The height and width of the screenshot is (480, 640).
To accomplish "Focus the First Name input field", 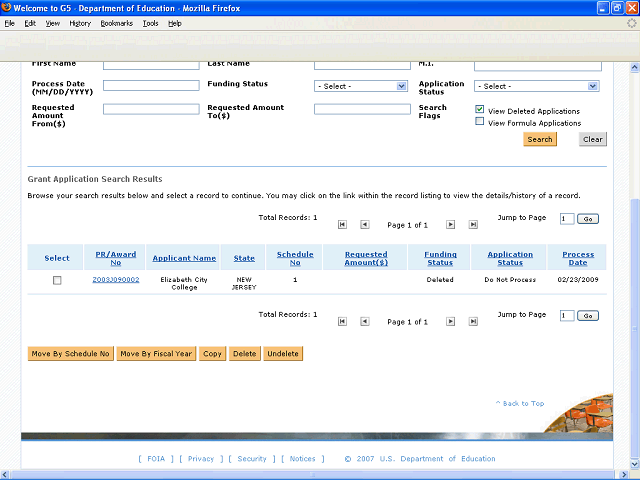I will coord(151,65).
